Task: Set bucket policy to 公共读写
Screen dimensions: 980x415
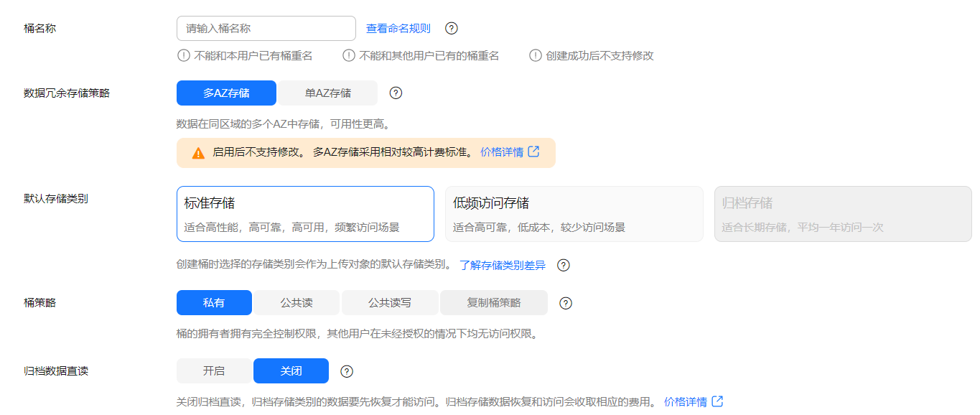Action: coord(390,303)
